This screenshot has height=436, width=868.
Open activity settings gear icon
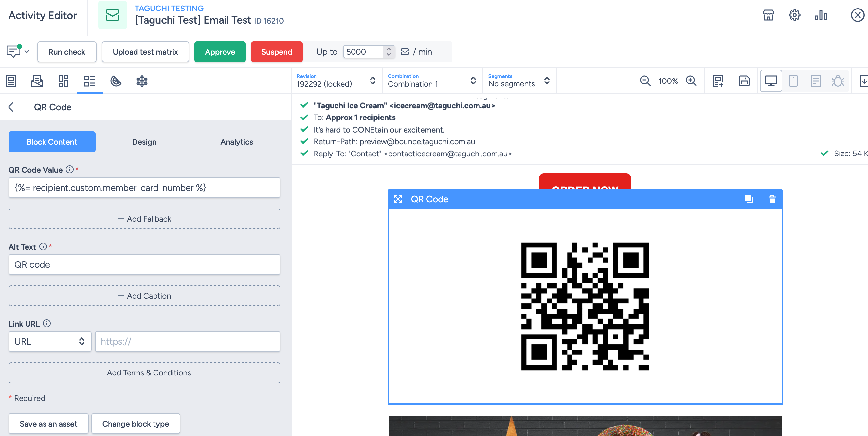[794, 15]
